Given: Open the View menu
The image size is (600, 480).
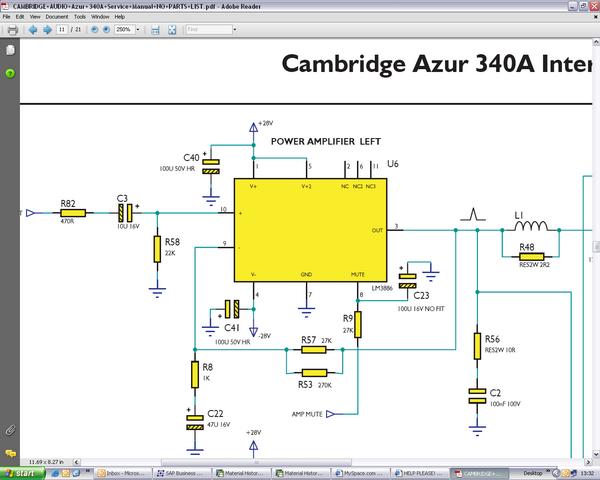Looking at the screenshot, I should [x=35, y=17].
